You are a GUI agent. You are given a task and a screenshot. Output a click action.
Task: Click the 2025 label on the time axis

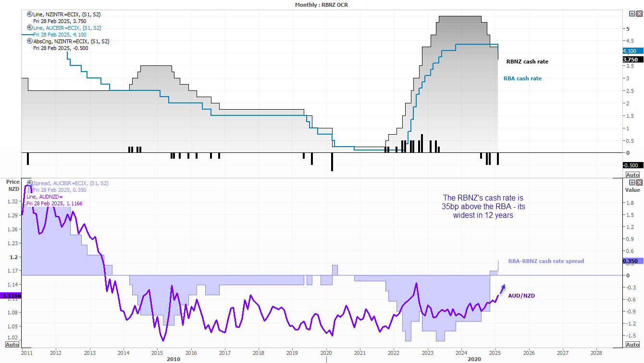(495, 351)
